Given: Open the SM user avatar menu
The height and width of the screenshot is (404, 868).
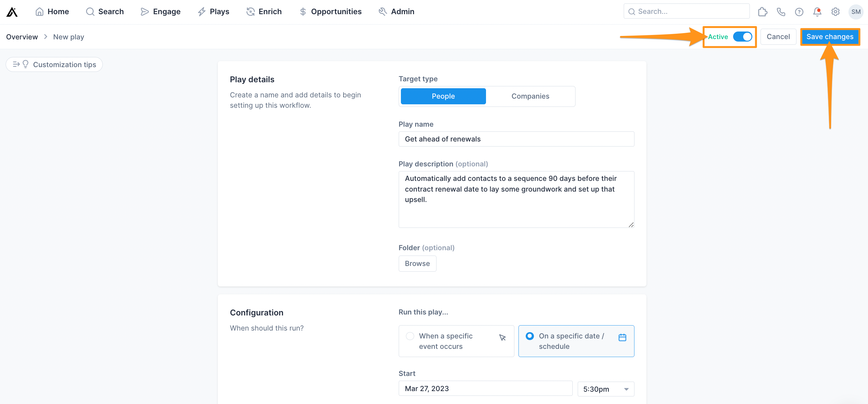Looking at the screenshot, I should (x=855, y=12).
